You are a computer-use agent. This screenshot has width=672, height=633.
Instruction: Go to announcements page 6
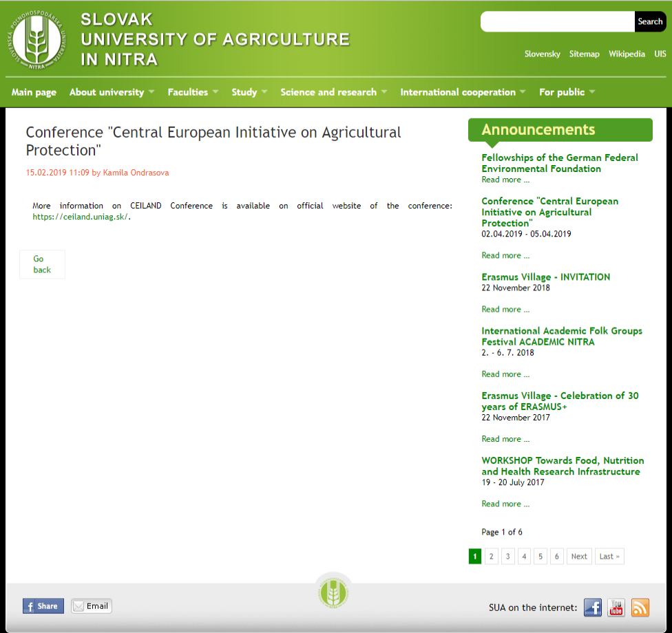(557, 557)
